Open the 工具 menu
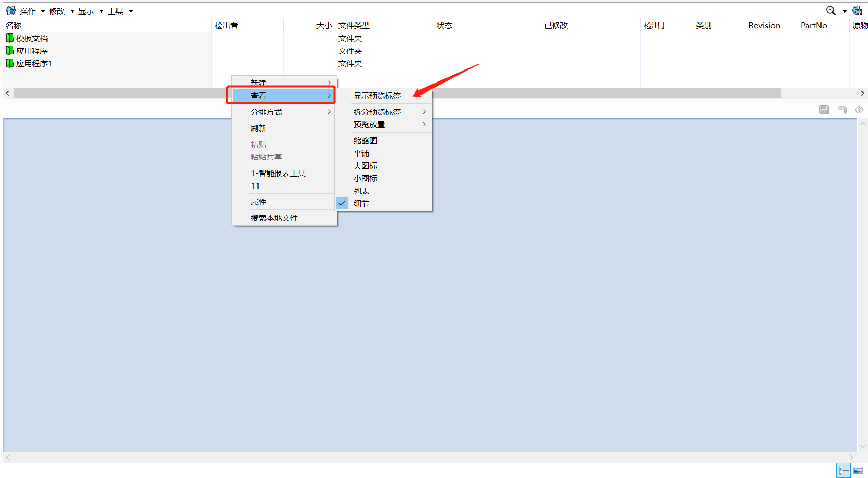Image resolution: width=868 pixels, height=478 pixels. point(116,10)
